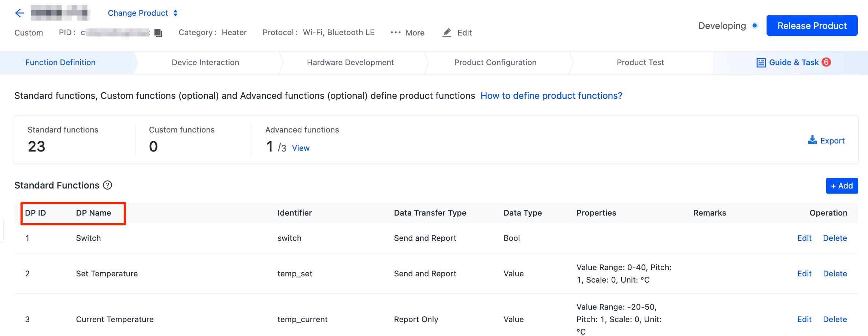The height and width of the screenshot is (336, 868).
Task: Click the Standard functions count 23
Action: (37, 146)
